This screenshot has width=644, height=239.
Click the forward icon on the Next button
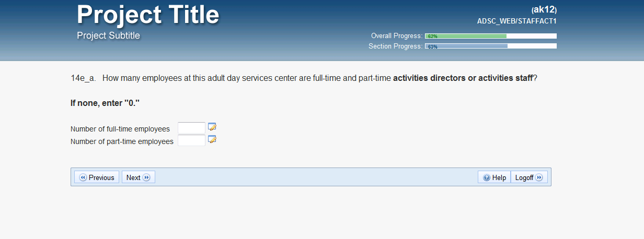point(146,177)
